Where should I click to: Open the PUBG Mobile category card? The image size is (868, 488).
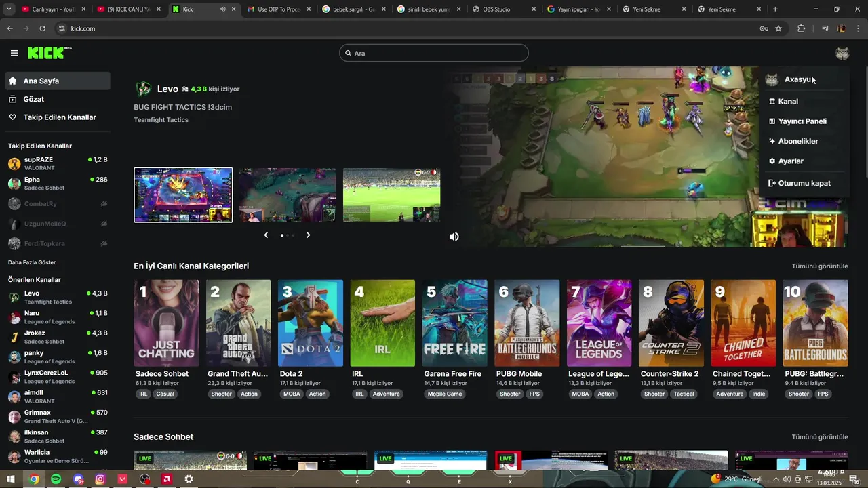(x=527, y=323)
